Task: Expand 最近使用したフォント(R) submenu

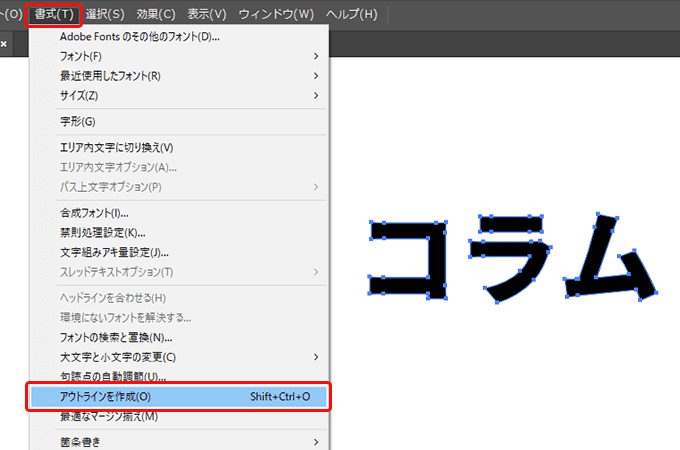Action: pos(178,76)
